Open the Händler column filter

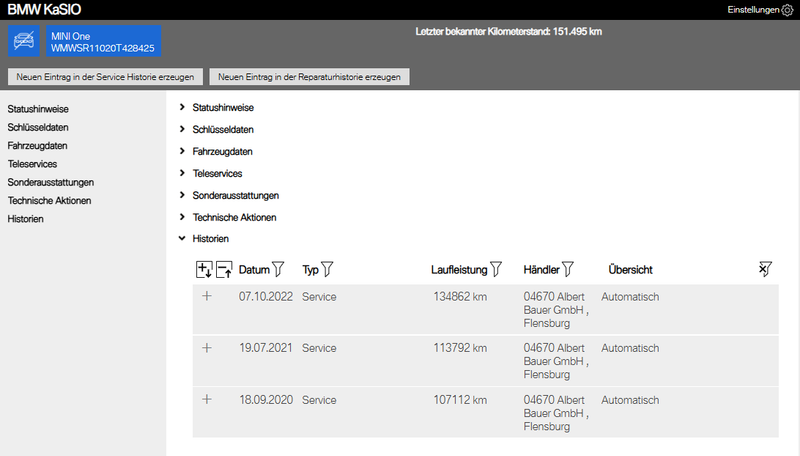coord(568,269)
